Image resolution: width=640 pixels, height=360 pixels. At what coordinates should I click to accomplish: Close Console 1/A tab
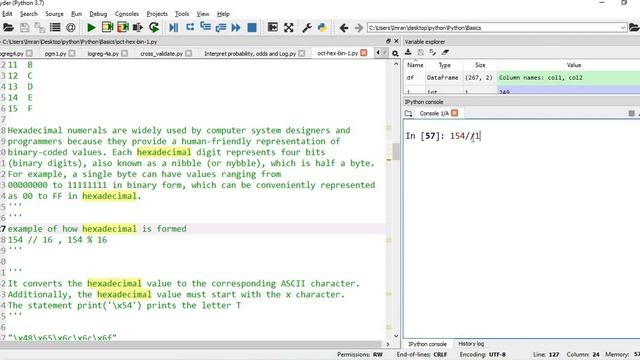pos(455,113)
